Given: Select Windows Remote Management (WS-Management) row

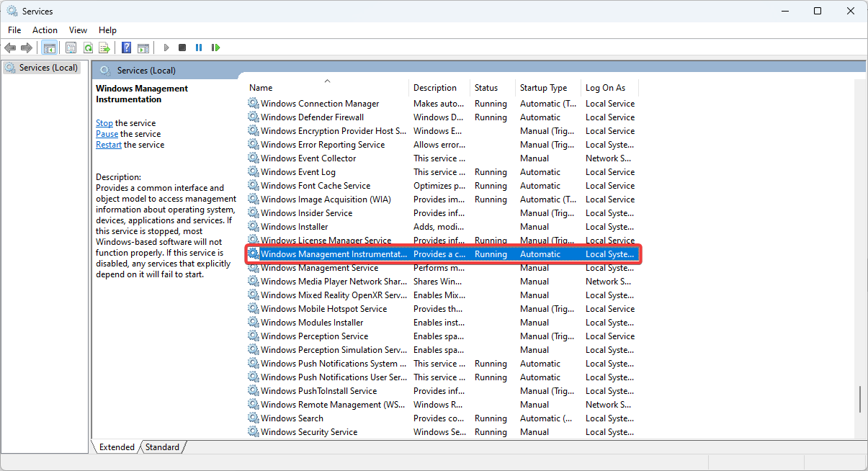Looking at the screenshot, I should (x=442, y=405).
